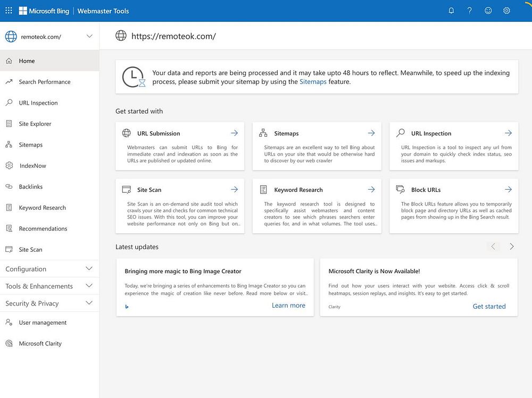Click the Bing logo on Image Creator card
The image size is (532, 398).
tap(127, 307)
